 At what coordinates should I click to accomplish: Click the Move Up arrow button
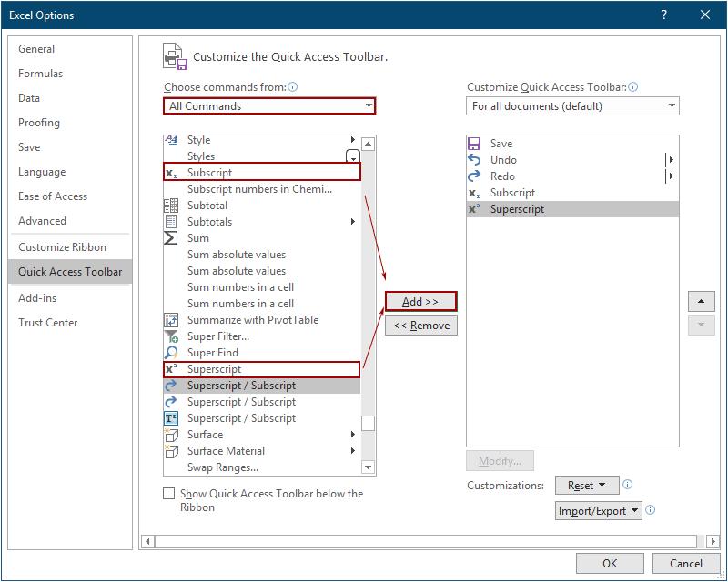(x=701, y=301)
